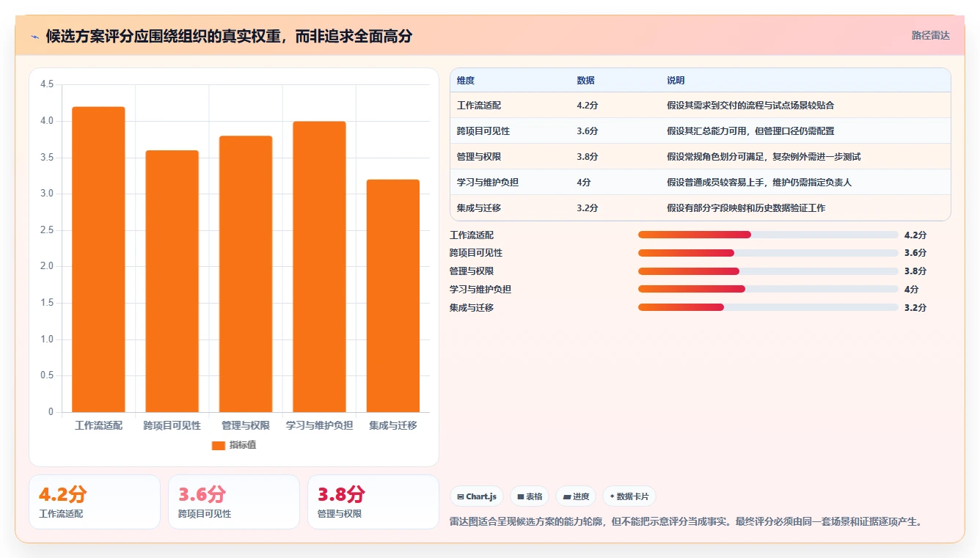Click the footer note beginning 雷达图适合呈现
The image size is (980, 558).
pos(685,522)
